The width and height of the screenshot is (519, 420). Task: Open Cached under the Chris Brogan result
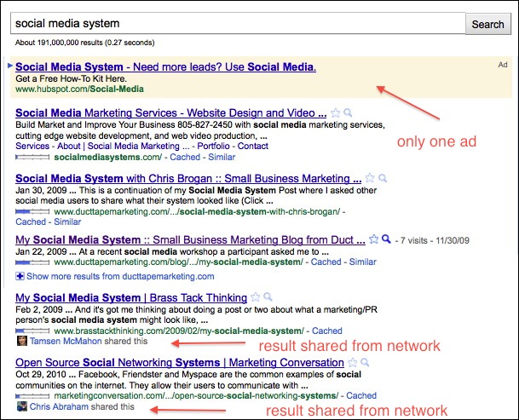tap(31, 222)
